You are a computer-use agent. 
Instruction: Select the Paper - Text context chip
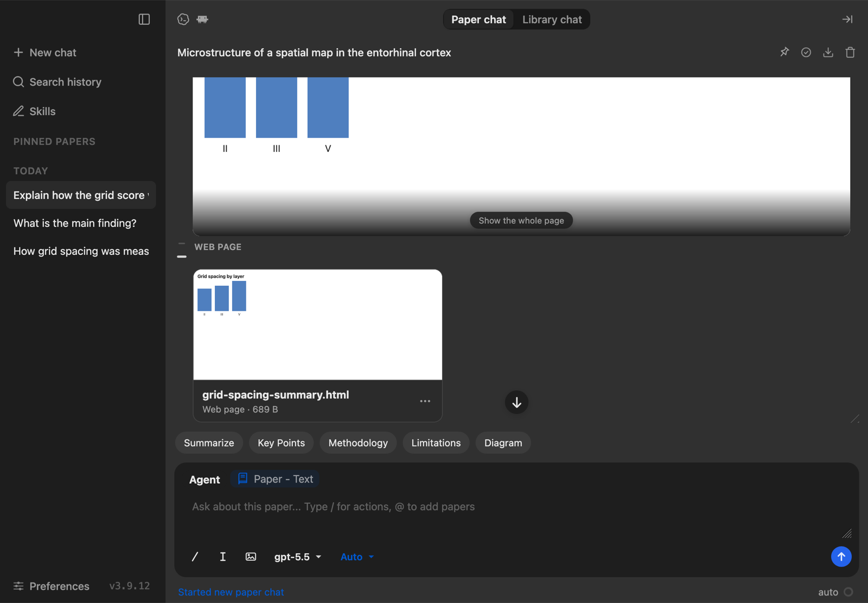coord(276,479)
